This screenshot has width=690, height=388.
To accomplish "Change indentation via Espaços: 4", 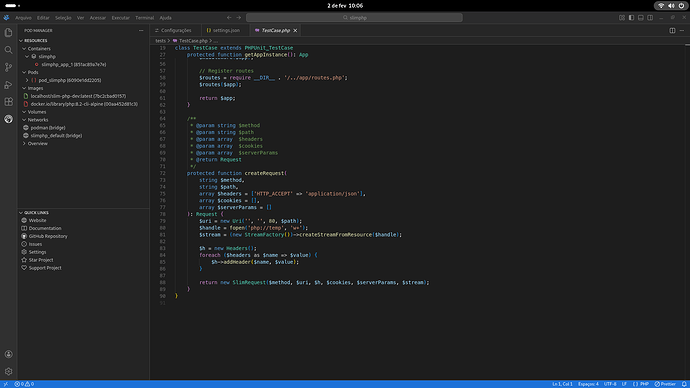I will (x=588, y=384).
